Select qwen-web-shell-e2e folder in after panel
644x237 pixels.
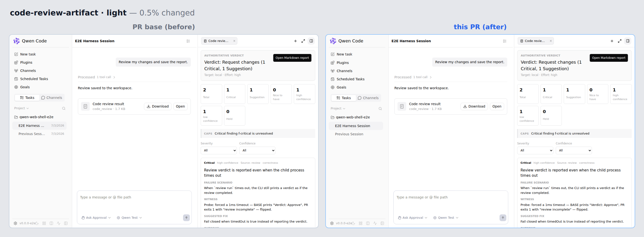(x=356, y=117)
